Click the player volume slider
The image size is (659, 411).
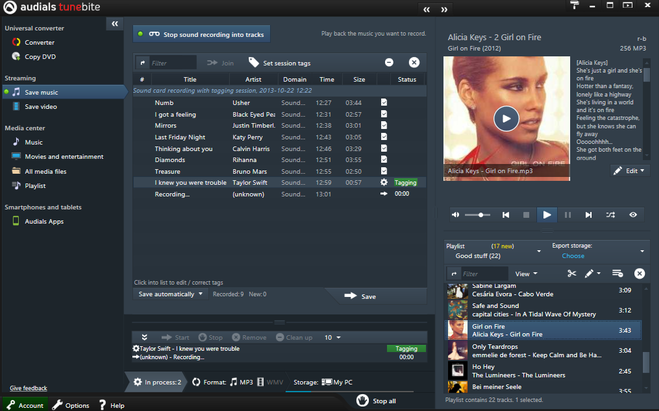tap(480, 214)
